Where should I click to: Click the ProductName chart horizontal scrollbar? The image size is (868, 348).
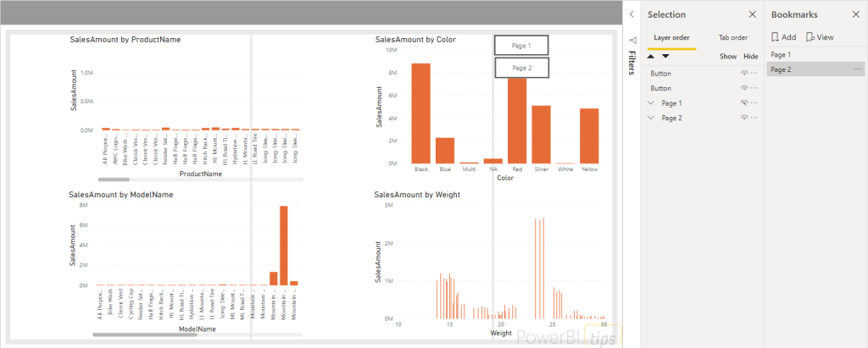(x=115, y=180)
